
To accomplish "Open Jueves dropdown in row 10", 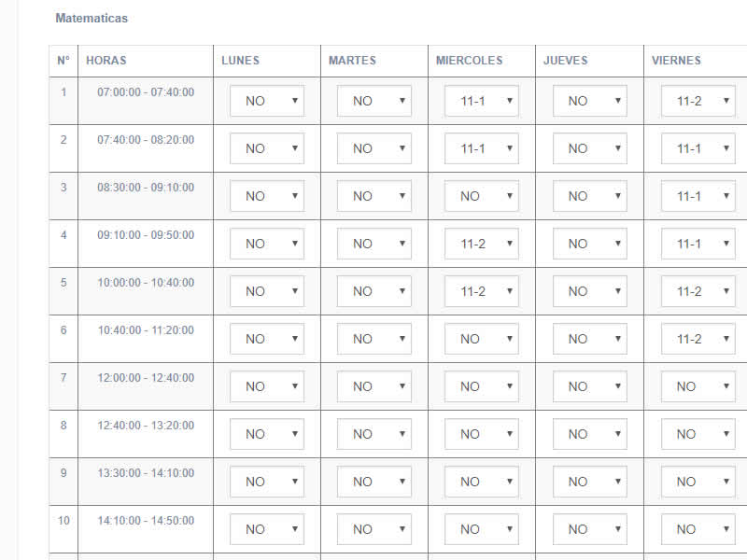I will pos(590,529).
